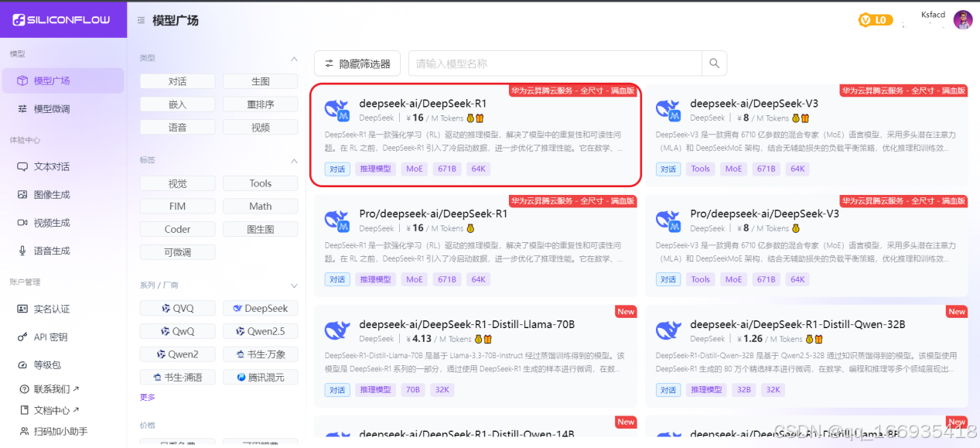Click 隐藏筛选器 button
The height and width of the screenshot is (448, 980).
point(357,63)
